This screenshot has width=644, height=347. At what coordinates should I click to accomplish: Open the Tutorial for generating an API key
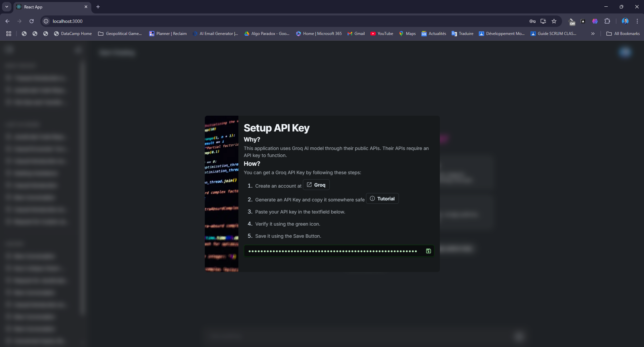coord(382,198)
